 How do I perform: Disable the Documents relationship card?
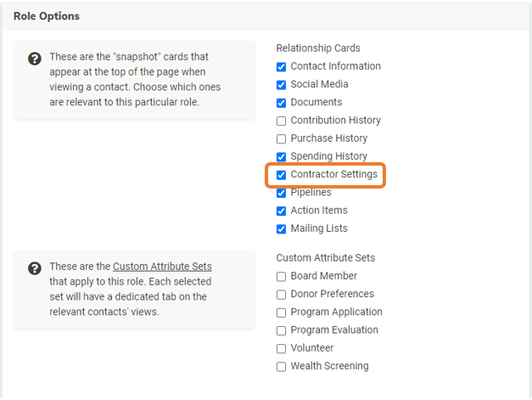(282, 102)
